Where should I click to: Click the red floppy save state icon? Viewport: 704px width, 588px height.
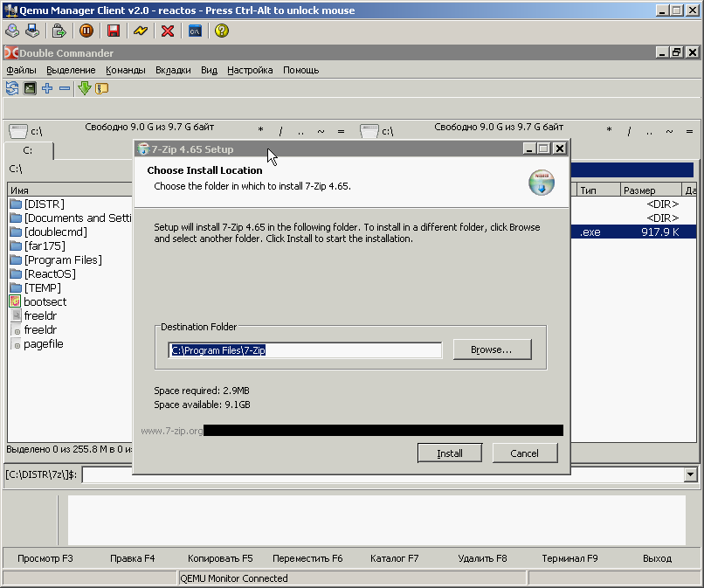tap(114, 31)
